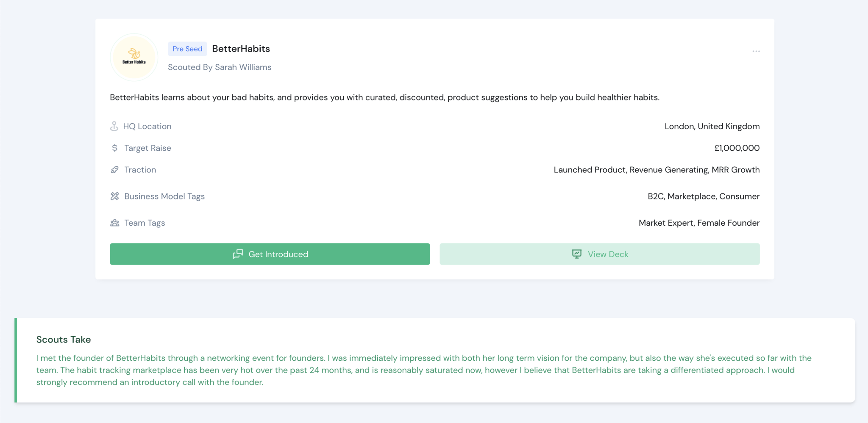Click the Target Raise dollar icon
This screenshot has height=423, width=868.
114,148
